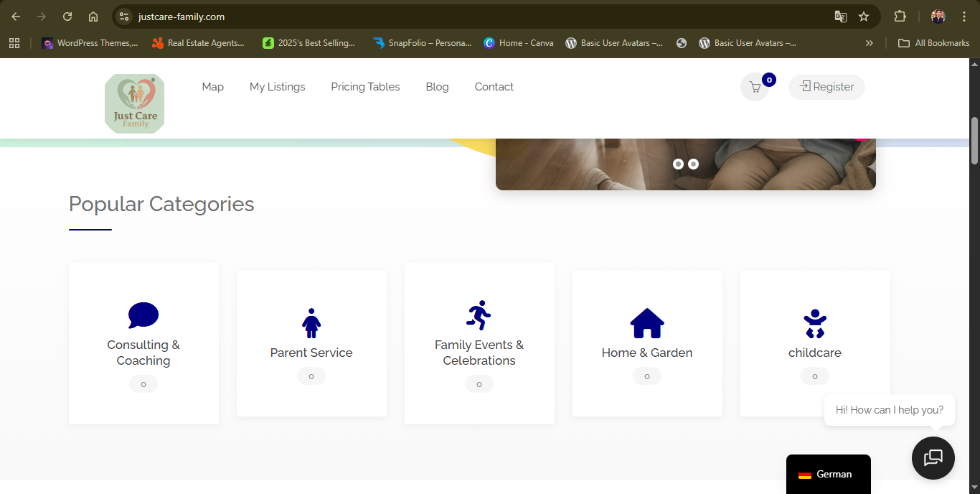Image resolution: width=980 pixels, height=494 pixels.
Task: Open All Bookmarks
Action: [933, 42]
